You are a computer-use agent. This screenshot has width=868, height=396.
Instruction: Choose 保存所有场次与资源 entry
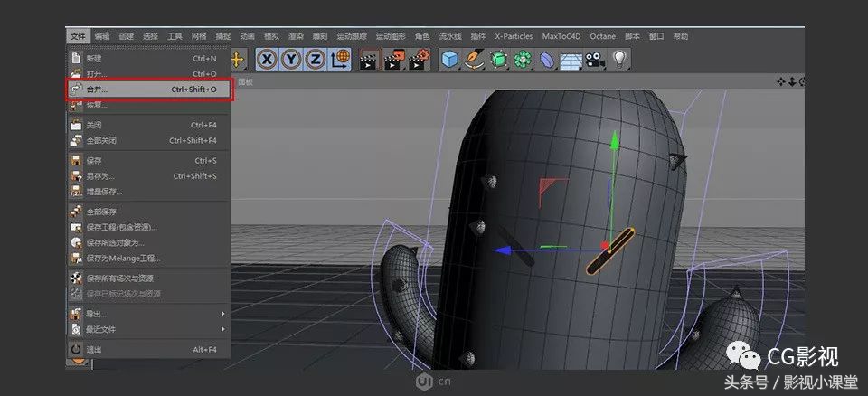[148, 278]
